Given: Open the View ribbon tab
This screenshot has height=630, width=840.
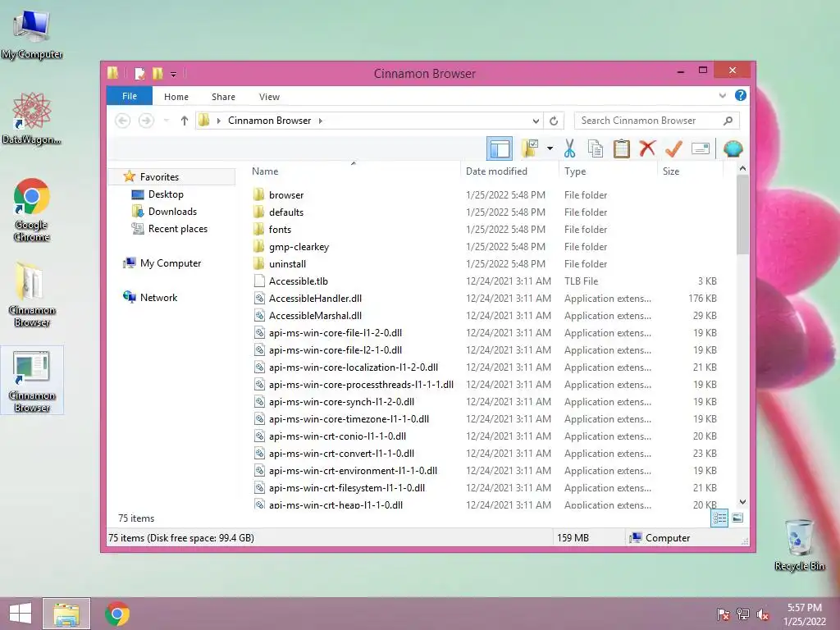Looking at the screenshot, I should pos(269,97).
